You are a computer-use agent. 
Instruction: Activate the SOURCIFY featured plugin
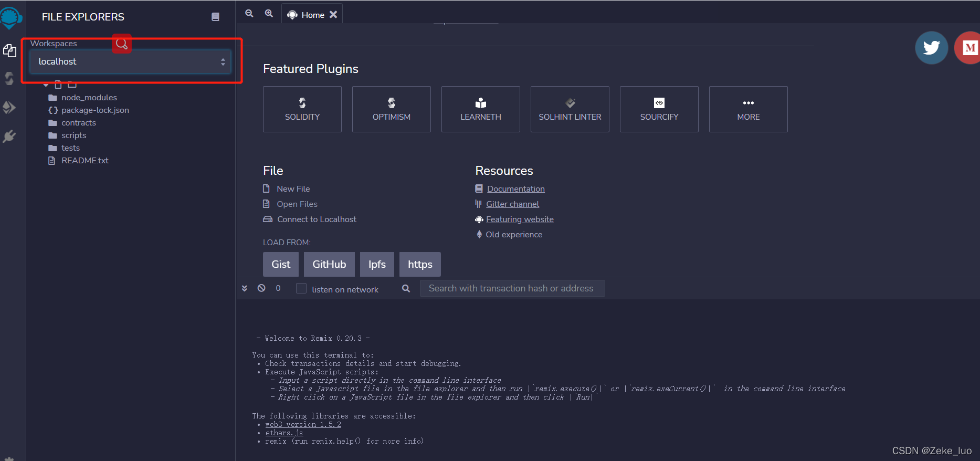659,109
